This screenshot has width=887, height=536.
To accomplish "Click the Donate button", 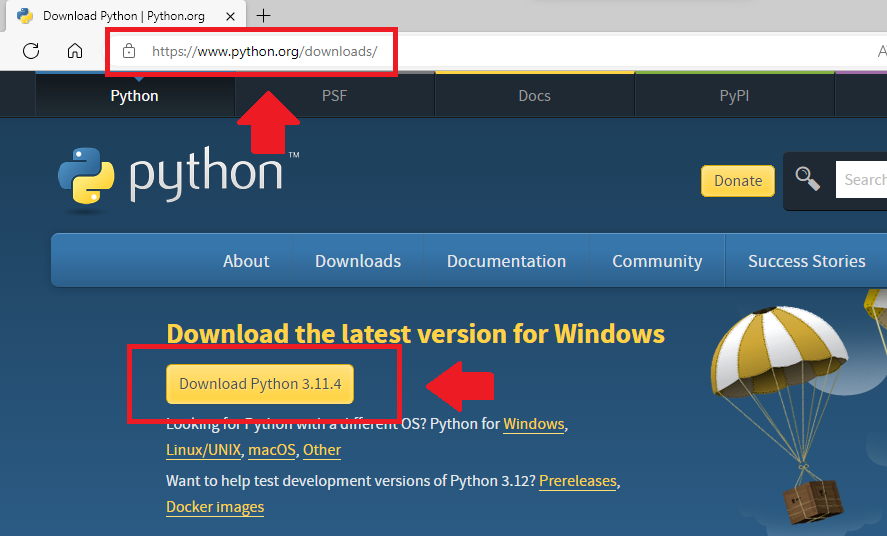I will click(x=738, y=181).
